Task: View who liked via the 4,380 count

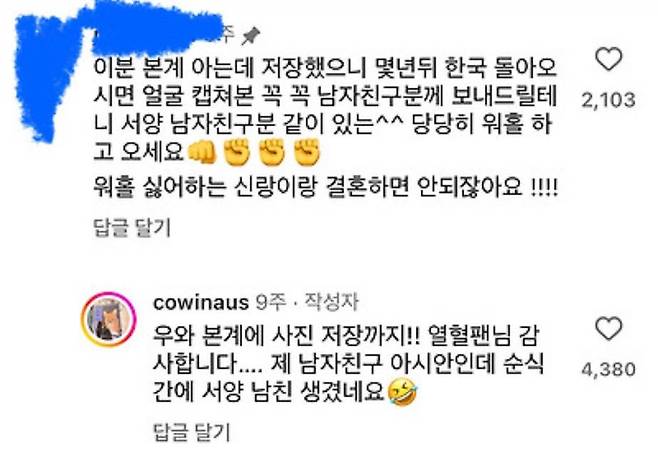Action: click(x=608, y=369)
